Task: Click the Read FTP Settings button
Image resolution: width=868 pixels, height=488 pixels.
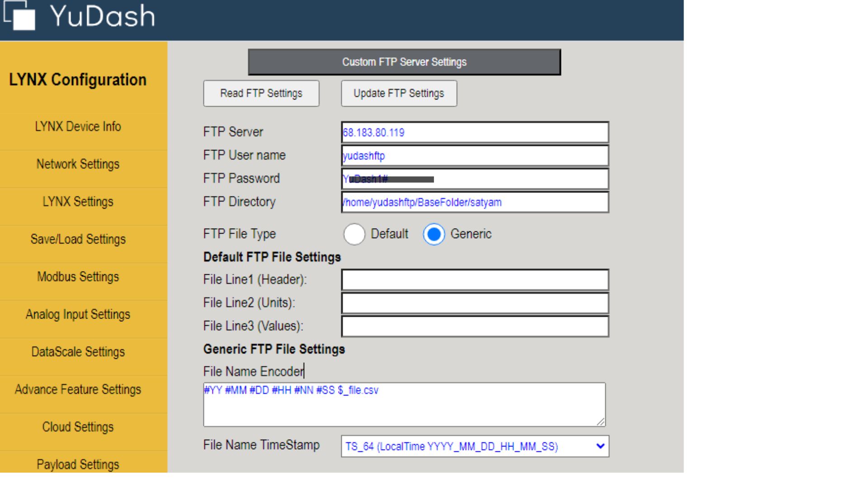Action: coord(261,94)
